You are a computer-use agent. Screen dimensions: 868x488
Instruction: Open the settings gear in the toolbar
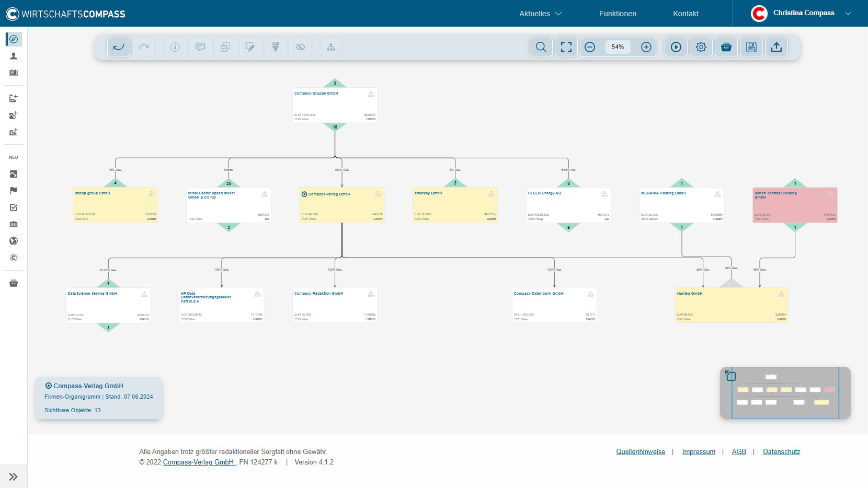pos(701,47)
